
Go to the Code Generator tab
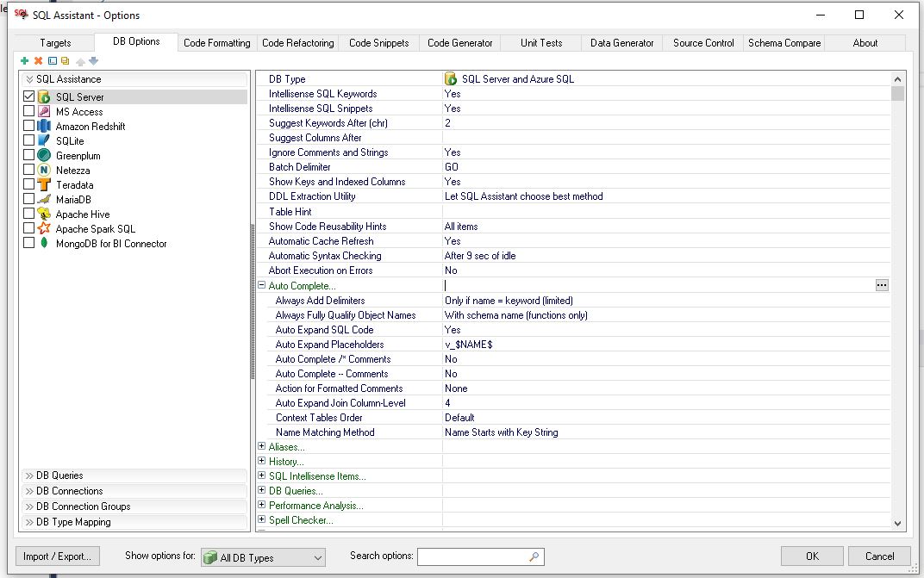pyautogui.click(x=460, y=43)
